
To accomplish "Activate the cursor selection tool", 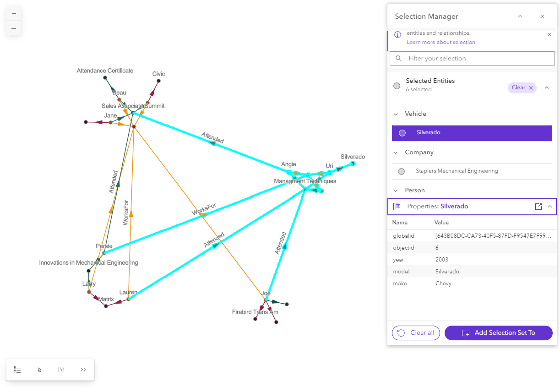I will coord(39,370).
